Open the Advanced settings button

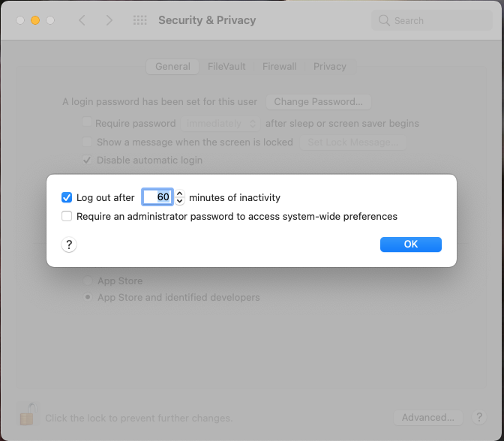tap(427, 418)
